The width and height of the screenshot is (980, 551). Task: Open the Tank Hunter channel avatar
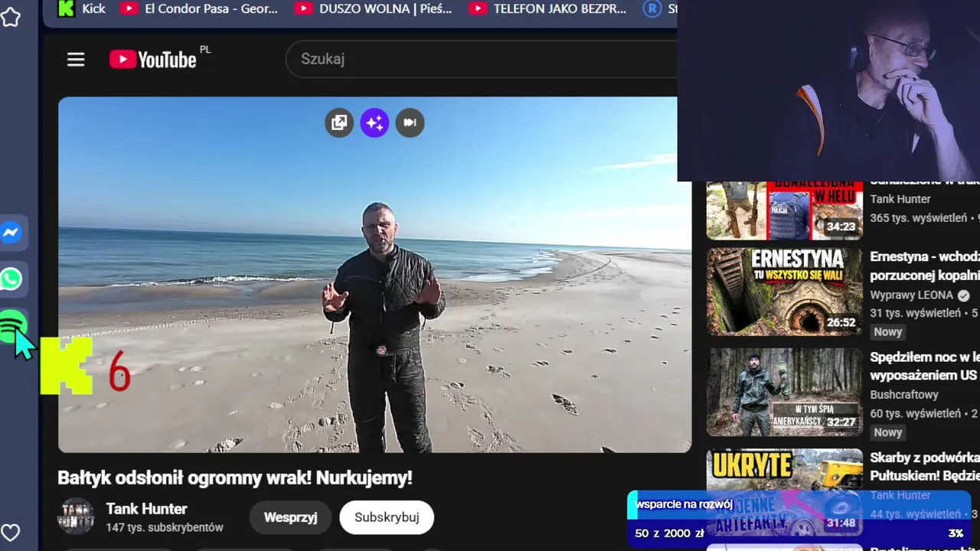(77, 517)
